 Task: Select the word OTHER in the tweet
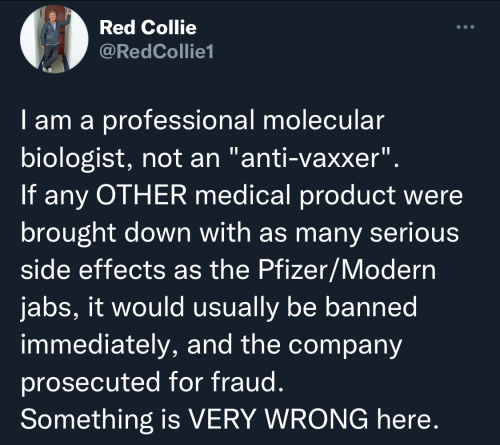[141, 195]
